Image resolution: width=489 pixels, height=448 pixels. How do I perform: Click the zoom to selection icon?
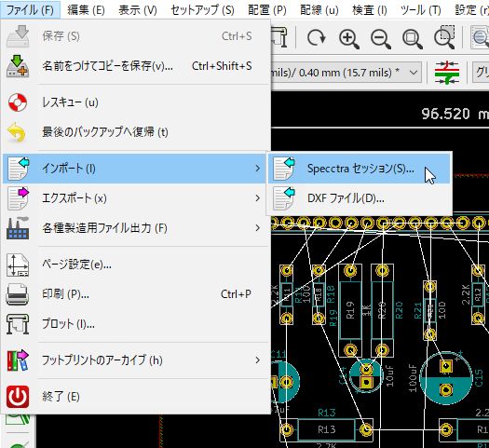coord(444,37)
